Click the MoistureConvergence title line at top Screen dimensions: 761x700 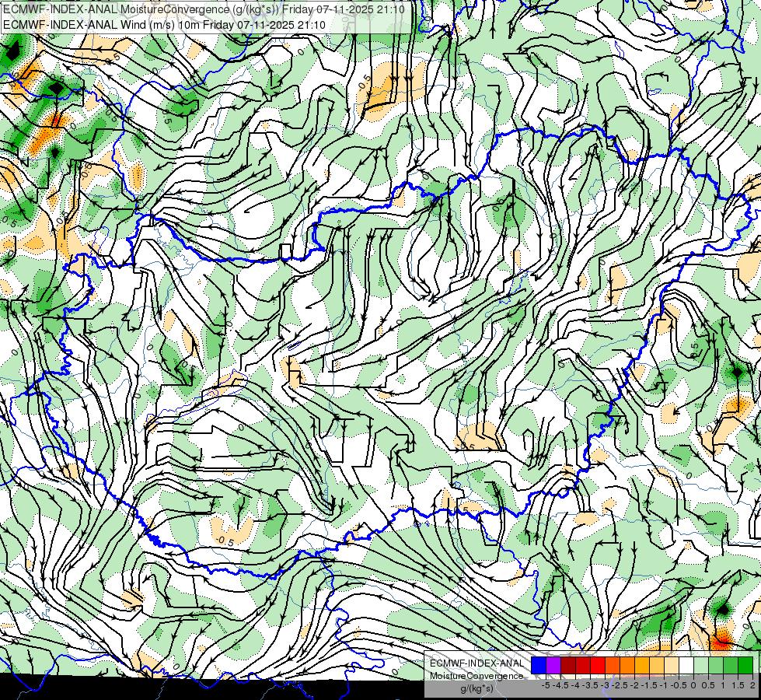204,9
